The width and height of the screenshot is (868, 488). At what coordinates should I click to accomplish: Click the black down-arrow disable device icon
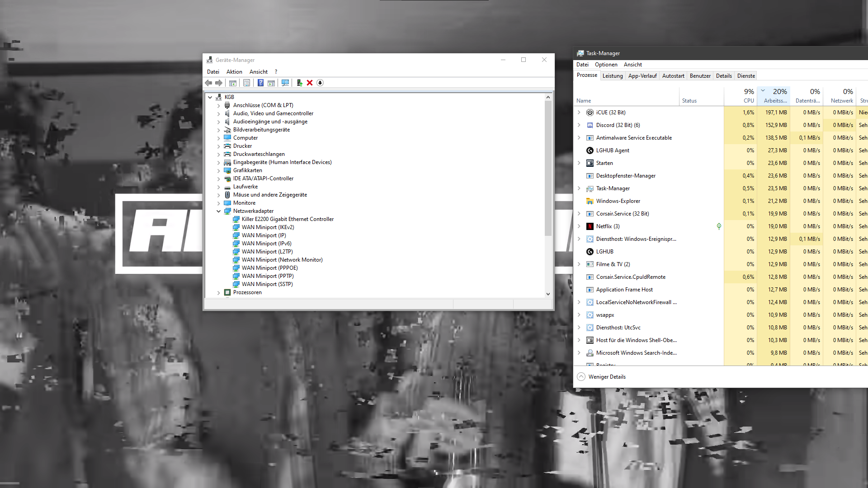pyautogui.click(x=320, y=83)
